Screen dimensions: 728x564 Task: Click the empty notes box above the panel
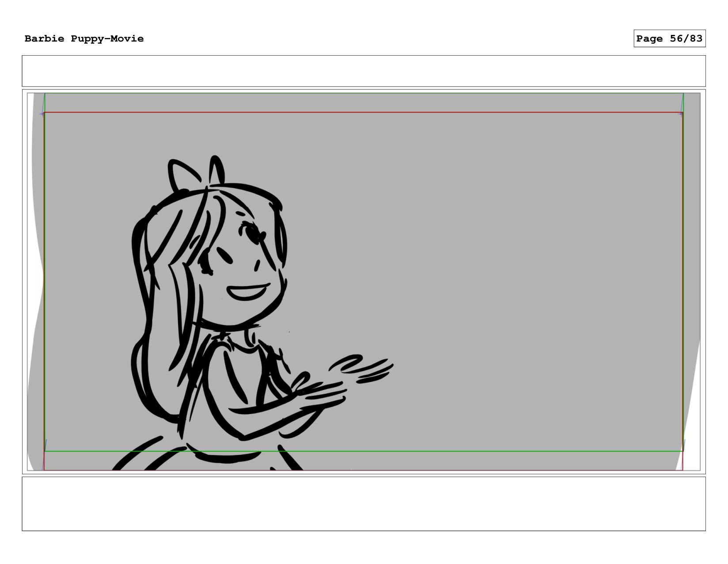[364, 71]
